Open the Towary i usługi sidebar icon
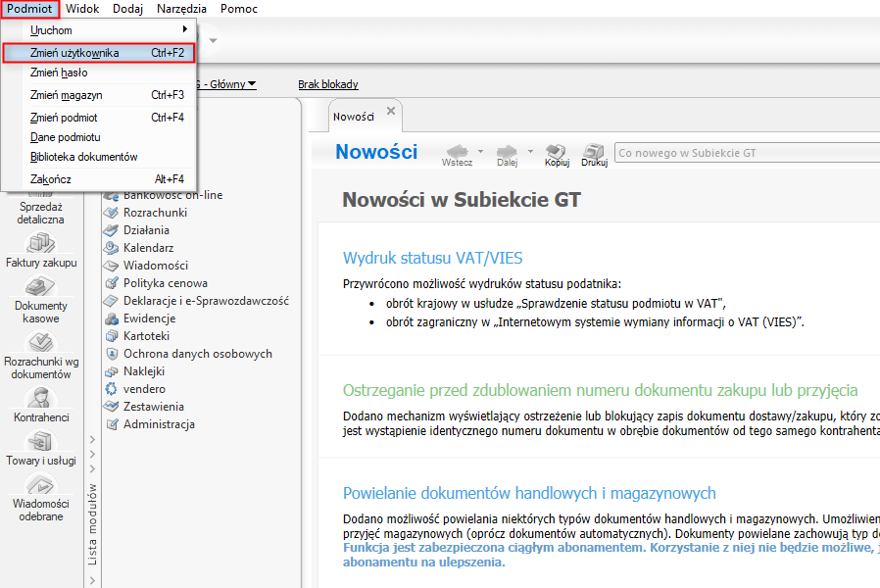This screenshot has height=588, width=880. (41, 440)
